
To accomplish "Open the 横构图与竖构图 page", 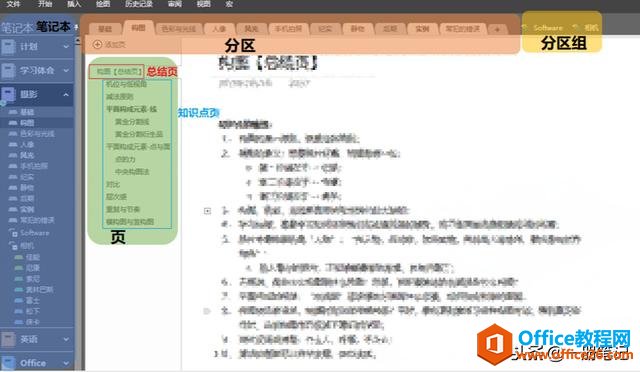I will 130,222.
